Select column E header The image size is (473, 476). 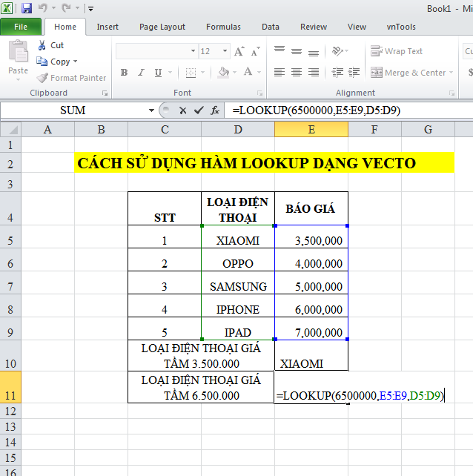(311, 129)
